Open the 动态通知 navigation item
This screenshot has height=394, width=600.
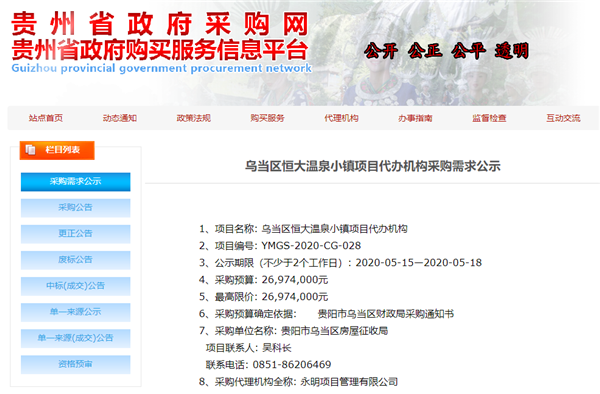(x=119, y=118)
